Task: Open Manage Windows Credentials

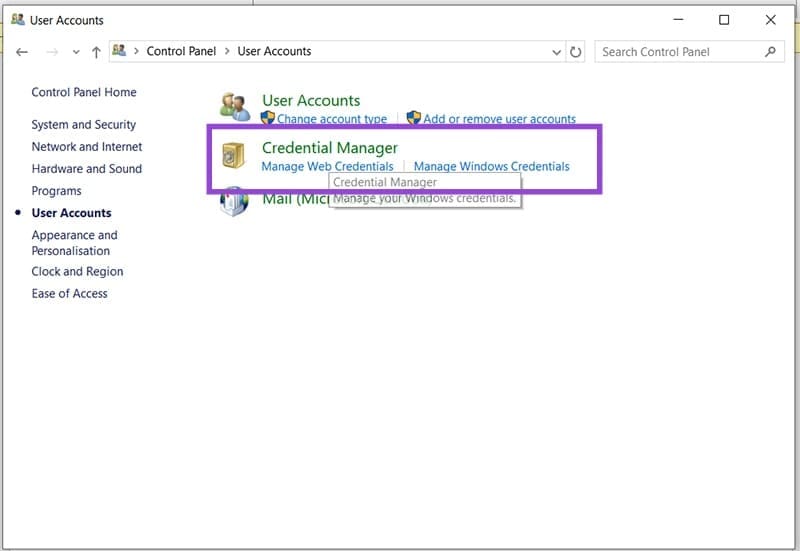Action: click(491, 166)
